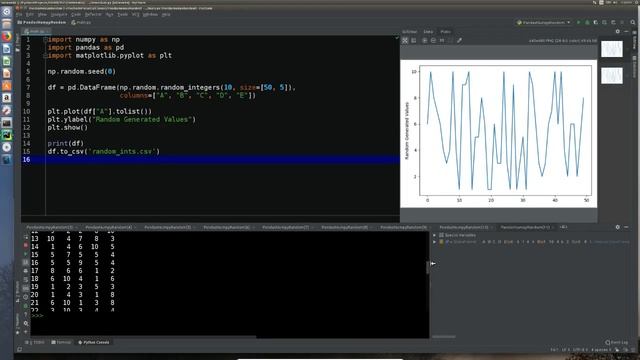Viewport: 640px width, 360px height.
Task: Stop the console with the red stop icon
Action: point(26,245)
